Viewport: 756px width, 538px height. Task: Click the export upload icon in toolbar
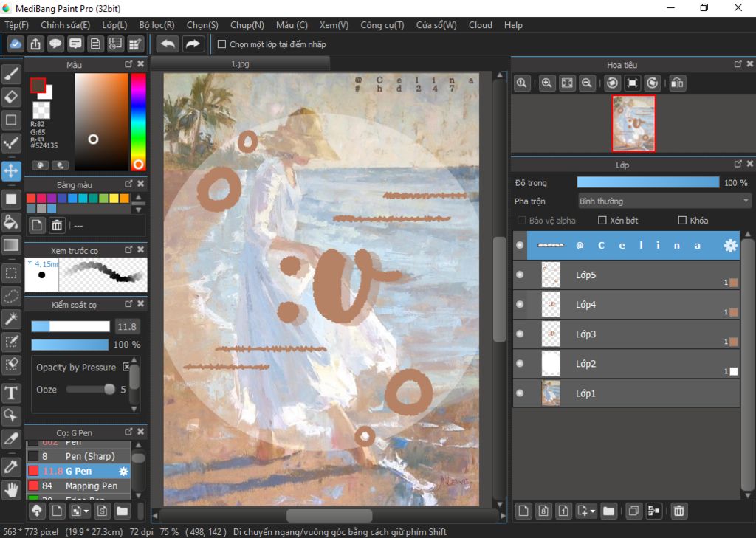point(35,44)
